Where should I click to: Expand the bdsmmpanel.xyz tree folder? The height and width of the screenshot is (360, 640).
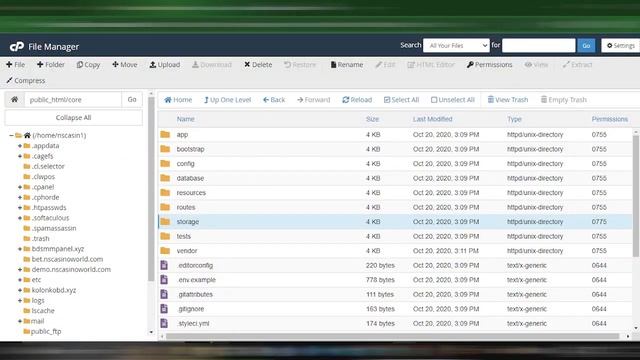20,249
